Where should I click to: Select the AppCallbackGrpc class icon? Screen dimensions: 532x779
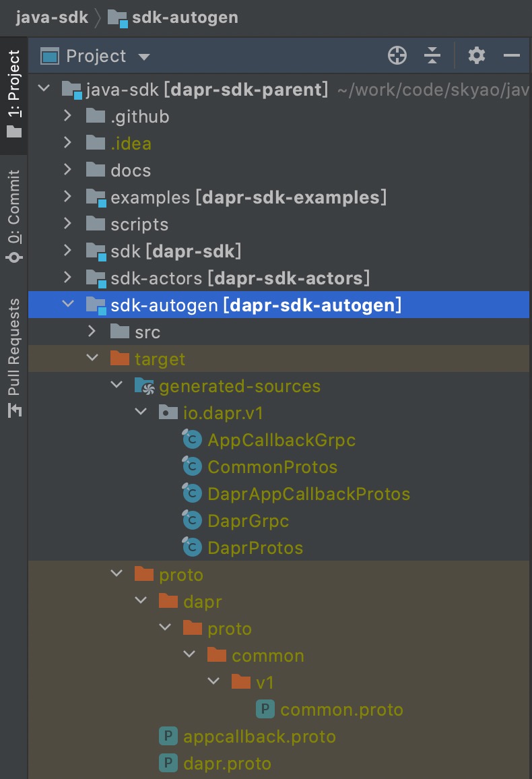[x=191, y=439]
